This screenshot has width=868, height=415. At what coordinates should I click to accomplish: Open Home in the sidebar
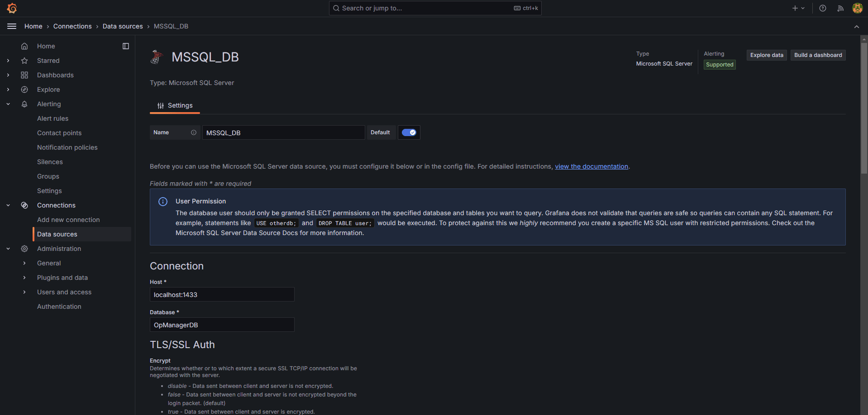pos(46,46)
